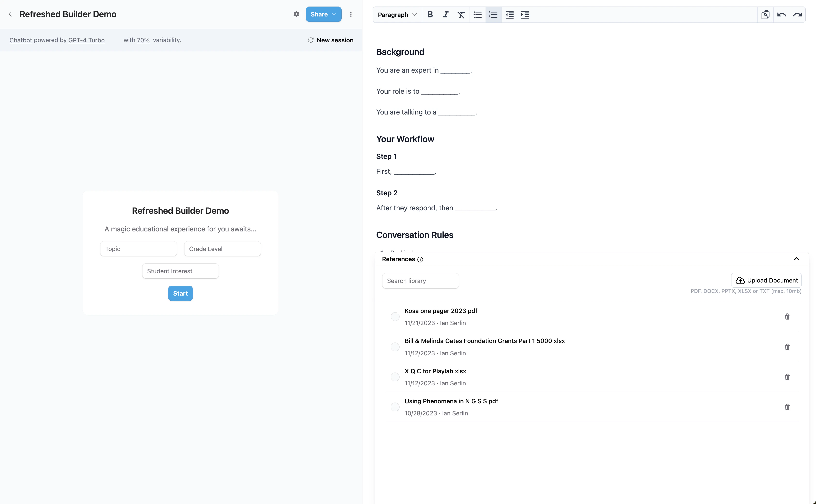Toggle the numbered list button
The image size is (816, 504).
click(x=493, y=15)
